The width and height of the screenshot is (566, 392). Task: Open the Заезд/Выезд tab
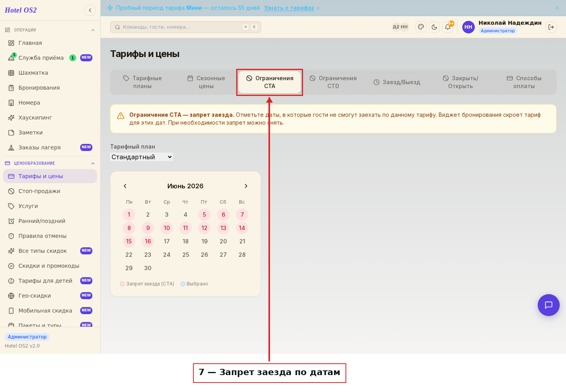pos(397,82)
